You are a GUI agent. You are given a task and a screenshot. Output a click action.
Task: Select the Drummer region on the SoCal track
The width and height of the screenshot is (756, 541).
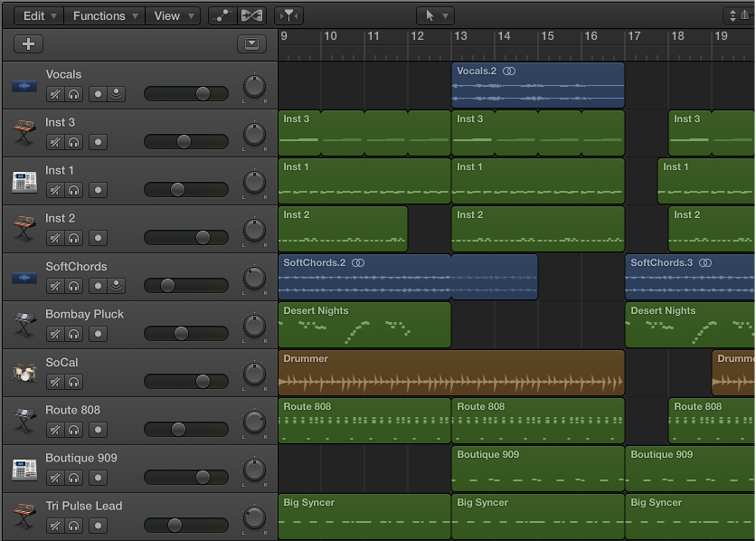(452, 373)
